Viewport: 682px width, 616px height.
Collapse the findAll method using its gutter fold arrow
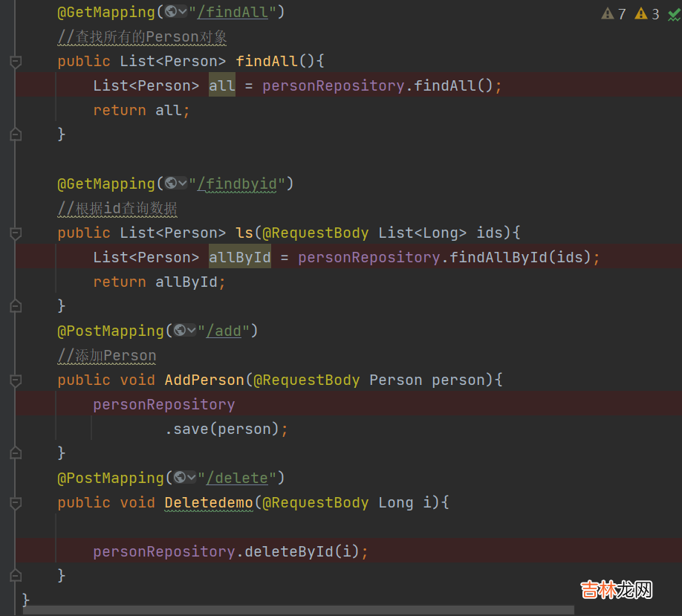tap(16, 62)
